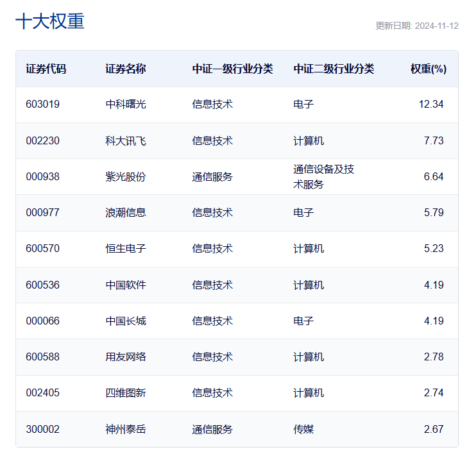
Task: Click the 十大权重 section heading
Action: pos(50,22)
